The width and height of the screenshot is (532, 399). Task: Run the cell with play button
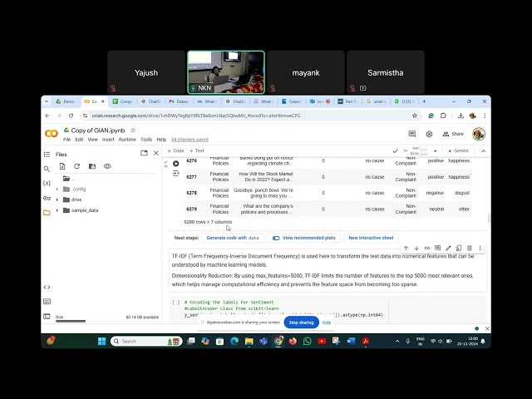pos(175,164)
